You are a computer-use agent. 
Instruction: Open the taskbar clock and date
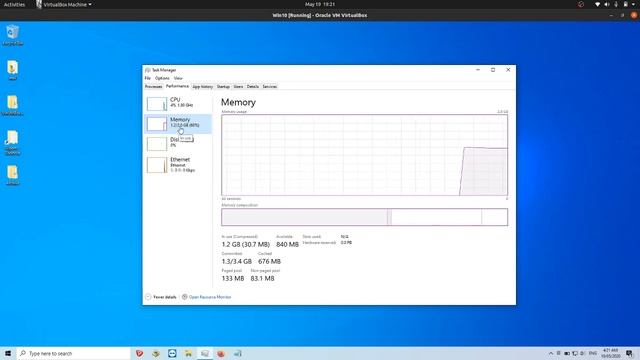(x=611, y=353)
